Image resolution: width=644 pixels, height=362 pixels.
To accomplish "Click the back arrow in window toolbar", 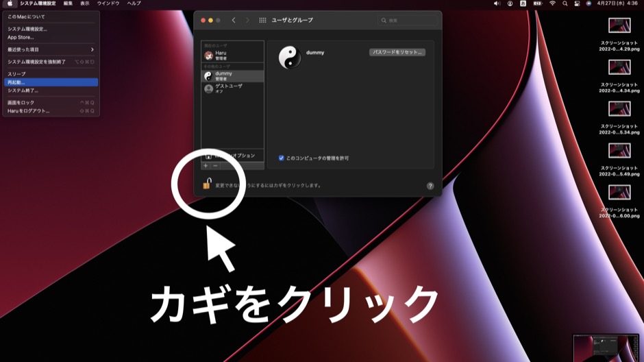I will pyautogui.click(x=234, y=21).
